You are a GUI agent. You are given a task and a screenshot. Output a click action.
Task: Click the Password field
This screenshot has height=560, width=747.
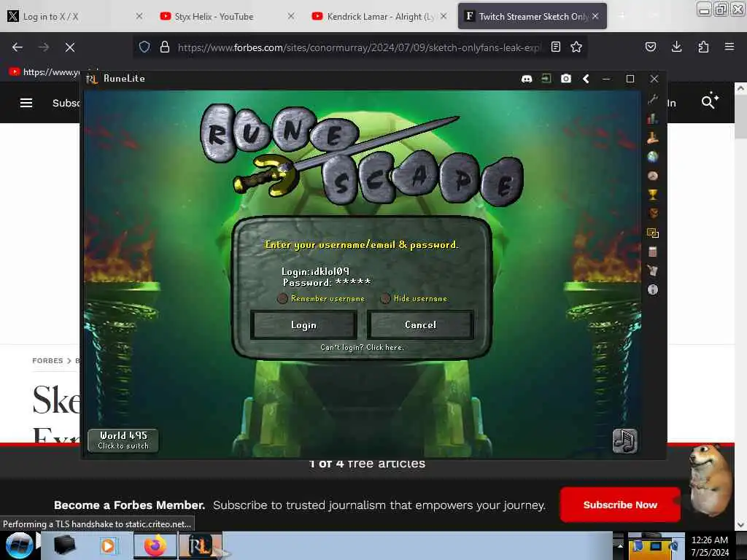(x=327, y=282)
